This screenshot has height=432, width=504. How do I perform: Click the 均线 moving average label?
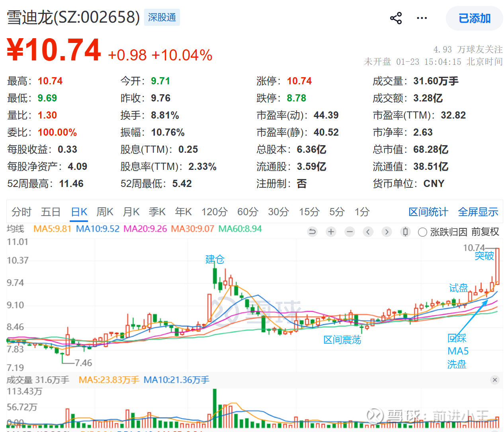16,229
